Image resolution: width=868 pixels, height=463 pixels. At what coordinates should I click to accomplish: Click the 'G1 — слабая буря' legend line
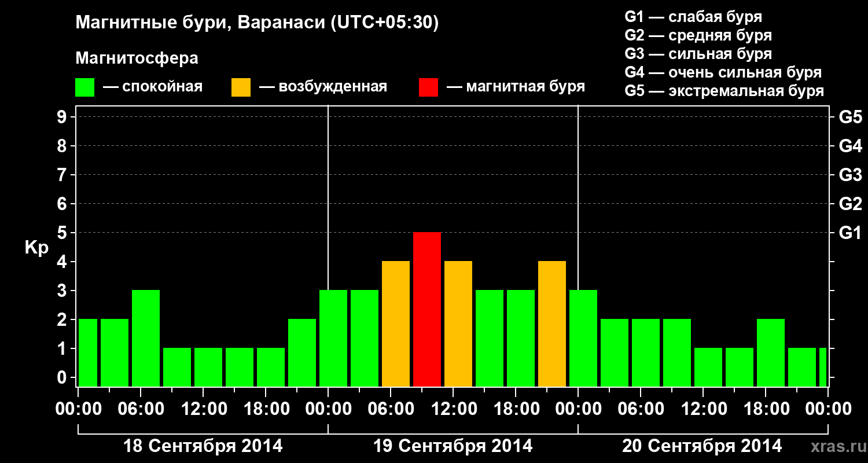pyautogui.click(x=693, y=17)
